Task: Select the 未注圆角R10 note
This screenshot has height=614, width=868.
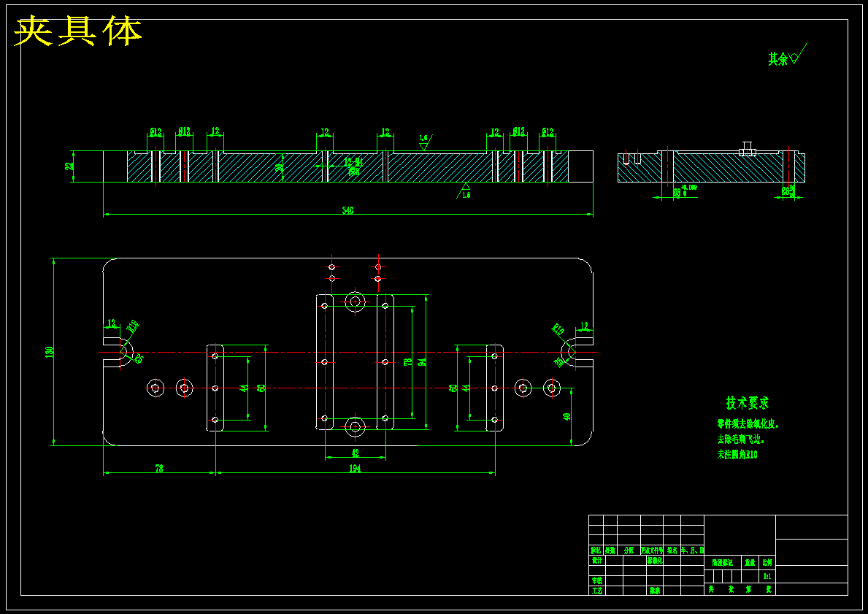Action: pyautogui.click(x=737, y=455)
